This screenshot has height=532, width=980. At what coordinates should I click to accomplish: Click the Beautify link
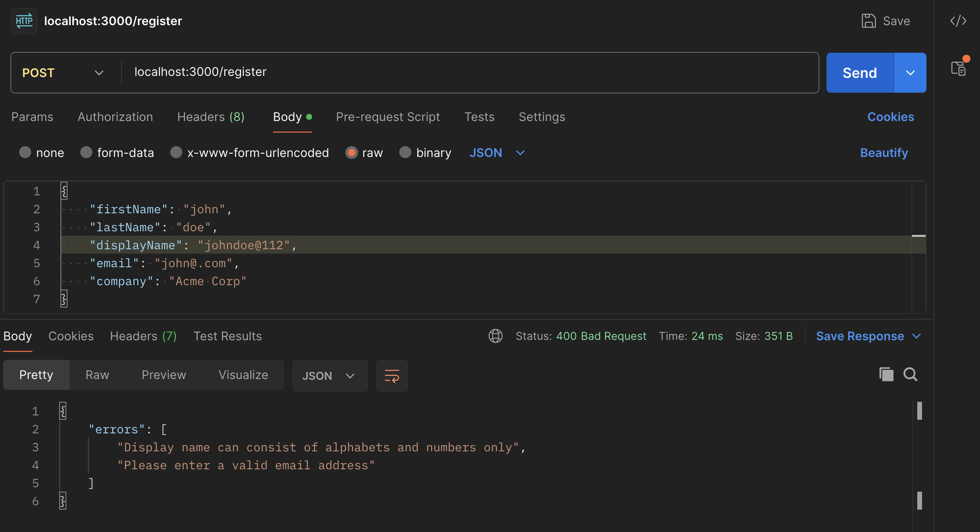click(x=884, y=153)
